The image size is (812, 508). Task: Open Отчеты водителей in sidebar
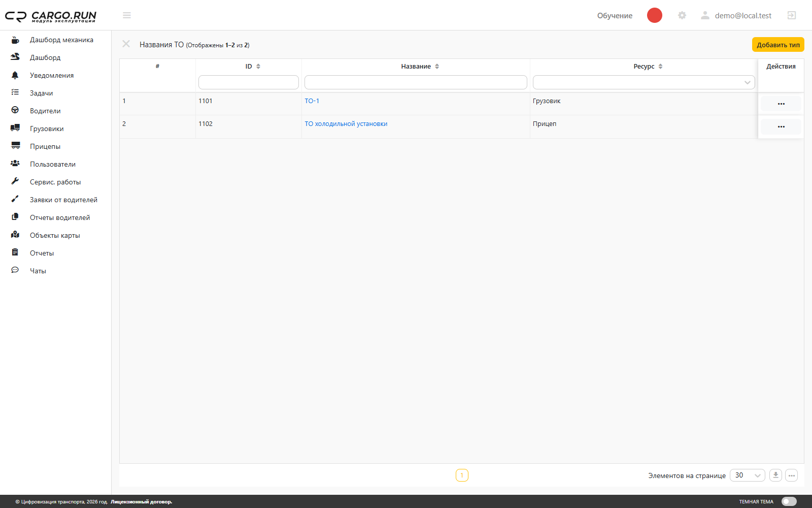[x=60, y=217]
